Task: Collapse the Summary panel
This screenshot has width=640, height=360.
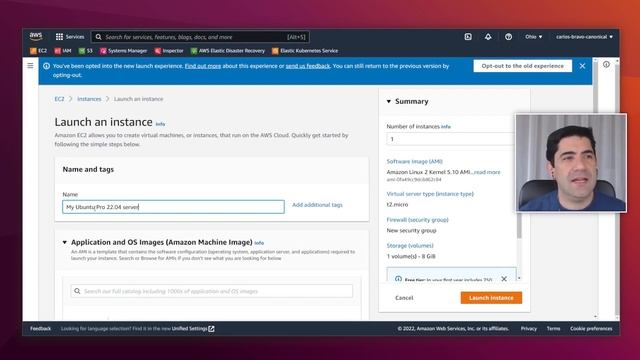Action: (x=389, y=101)
